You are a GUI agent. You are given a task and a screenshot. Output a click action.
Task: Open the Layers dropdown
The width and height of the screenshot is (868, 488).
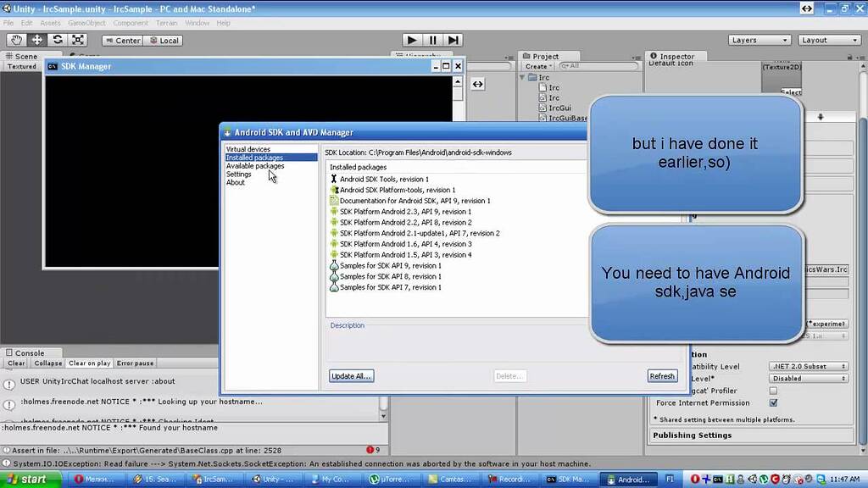(759, 39)
